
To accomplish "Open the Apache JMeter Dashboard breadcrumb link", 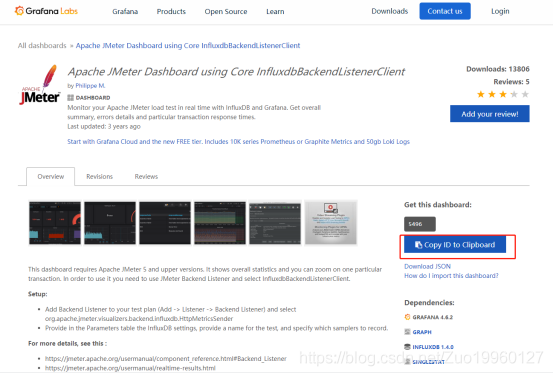I will 188,46.
